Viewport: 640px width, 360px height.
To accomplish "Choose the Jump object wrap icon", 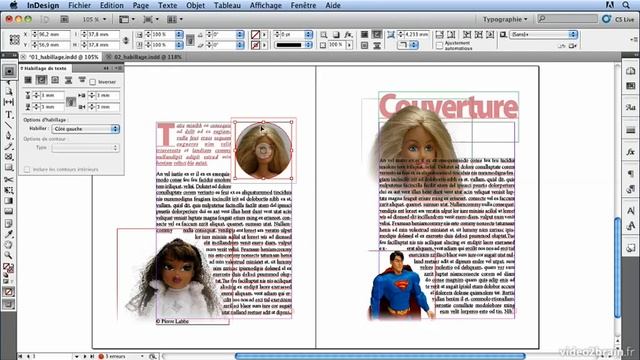I will pos(68,80).
